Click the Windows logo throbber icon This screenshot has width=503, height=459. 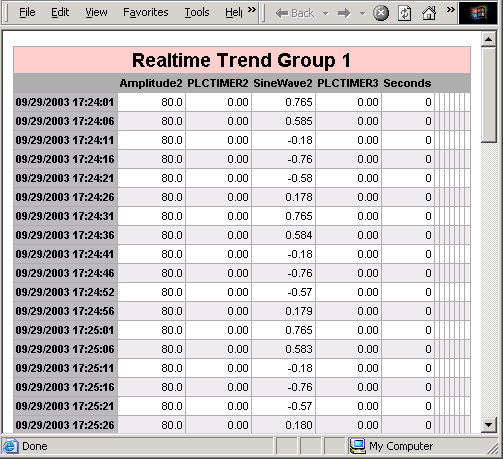point(478,13)
